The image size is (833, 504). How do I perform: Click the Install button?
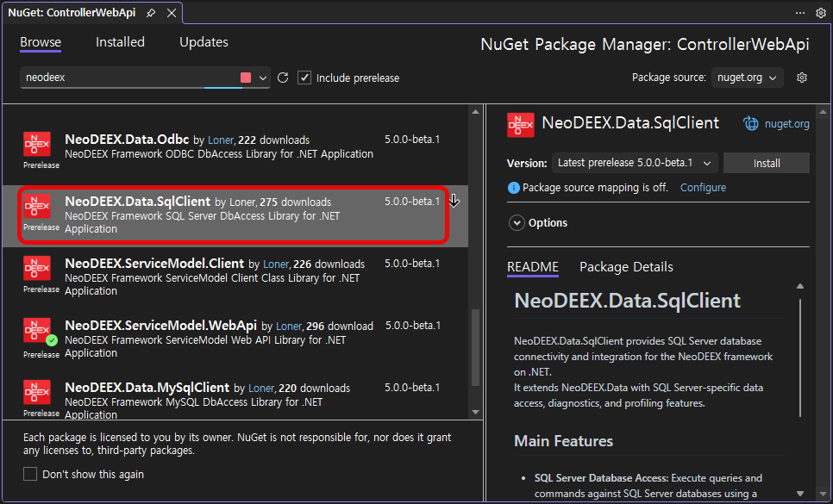767,163
